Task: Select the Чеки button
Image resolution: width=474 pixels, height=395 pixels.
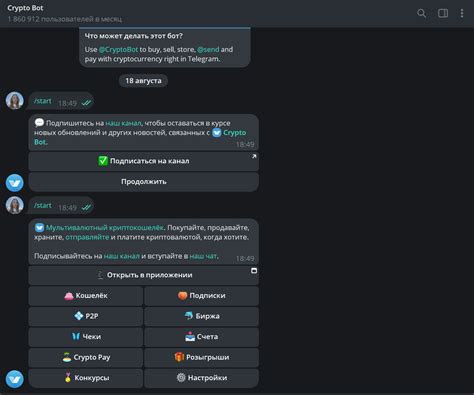Action: (x=86, y=337)
